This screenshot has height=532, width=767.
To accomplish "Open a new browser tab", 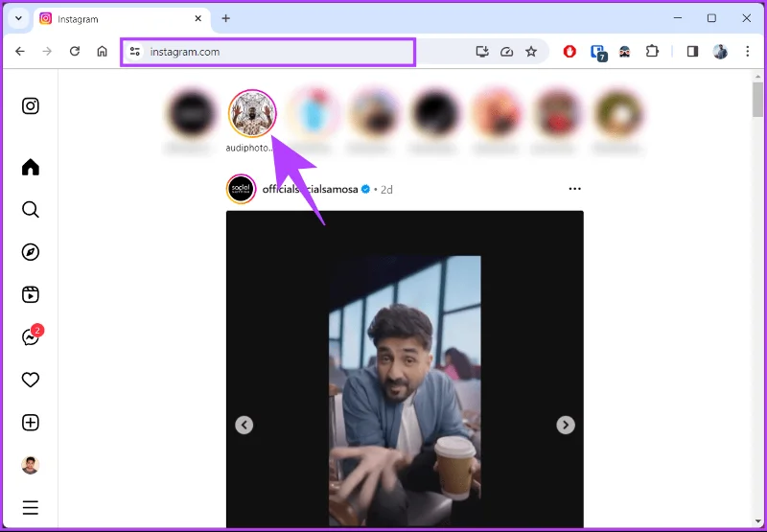I will pos(225,18).
